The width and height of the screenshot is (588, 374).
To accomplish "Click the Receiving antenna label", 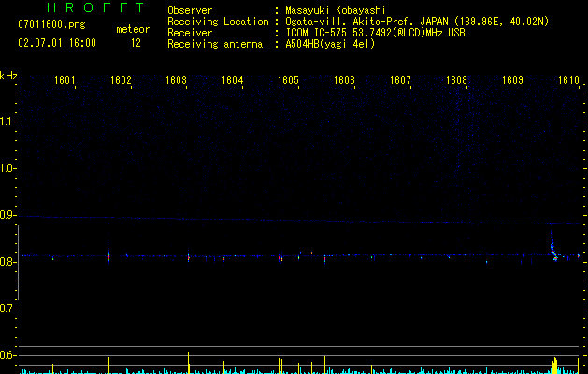I will click(x=215, y=44).
